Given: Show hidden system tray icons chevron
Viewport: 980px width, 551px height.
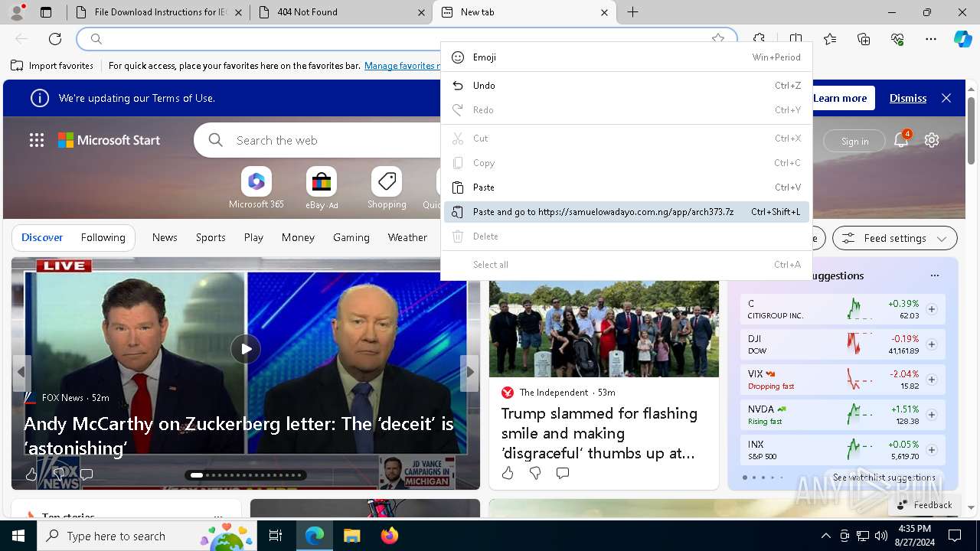Looking at the screenshot, I should (x=825, y=536).
